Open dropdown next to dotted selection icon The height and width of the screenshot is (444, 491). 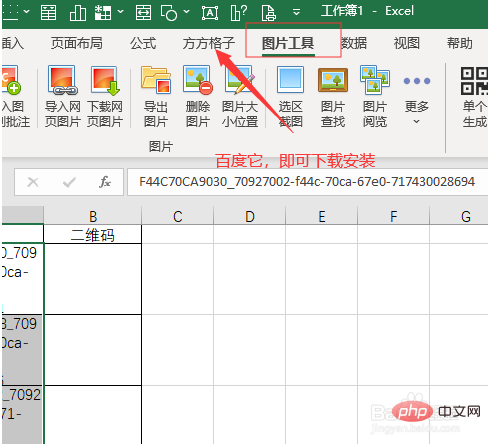click(x=26, y=12)
